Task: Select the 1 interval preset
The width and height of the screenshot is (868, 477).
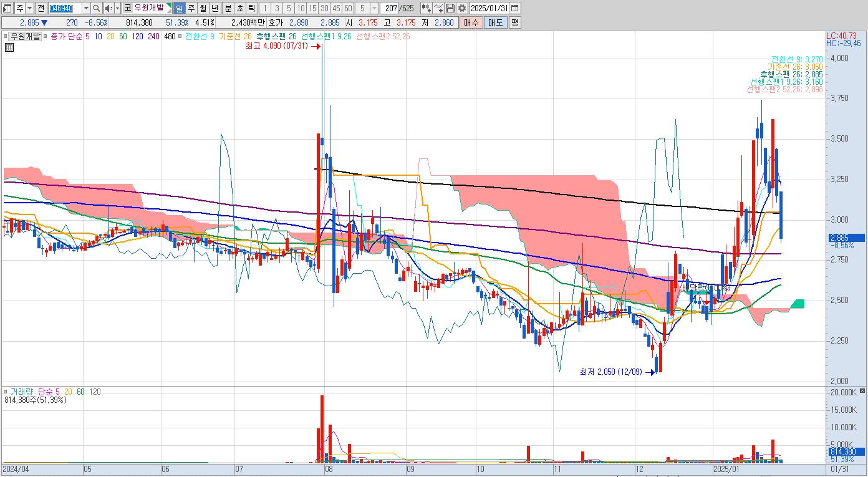Action: (265, 8)
